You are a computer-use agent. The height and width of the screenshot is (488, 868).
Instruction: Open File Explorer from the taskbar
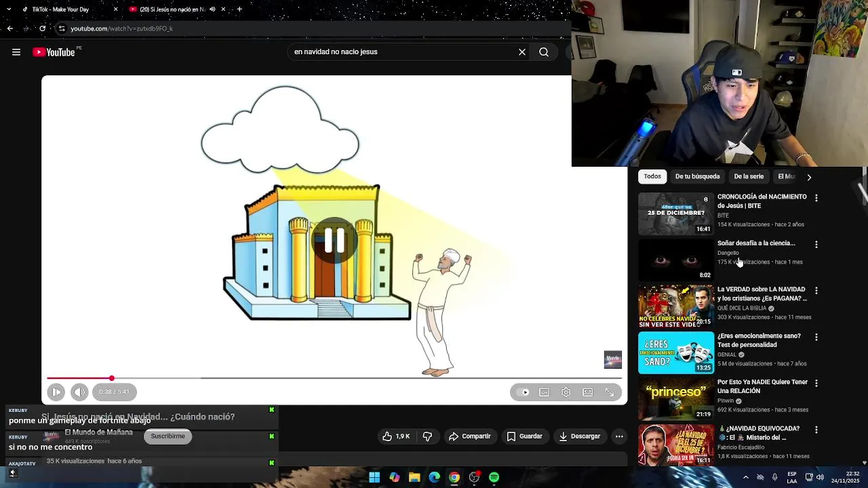pyautogui.click(x=414, y=478)
